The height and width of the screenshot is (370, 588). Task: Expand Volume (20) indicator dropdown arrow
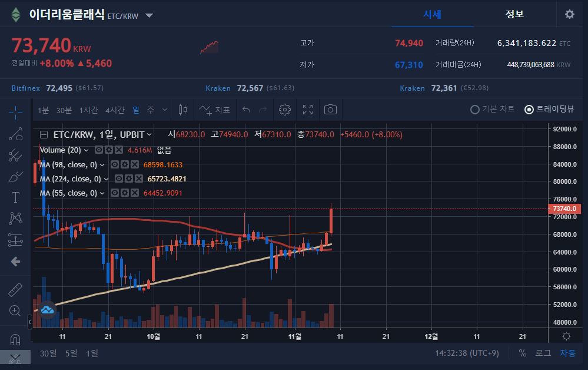pos(87,150)
